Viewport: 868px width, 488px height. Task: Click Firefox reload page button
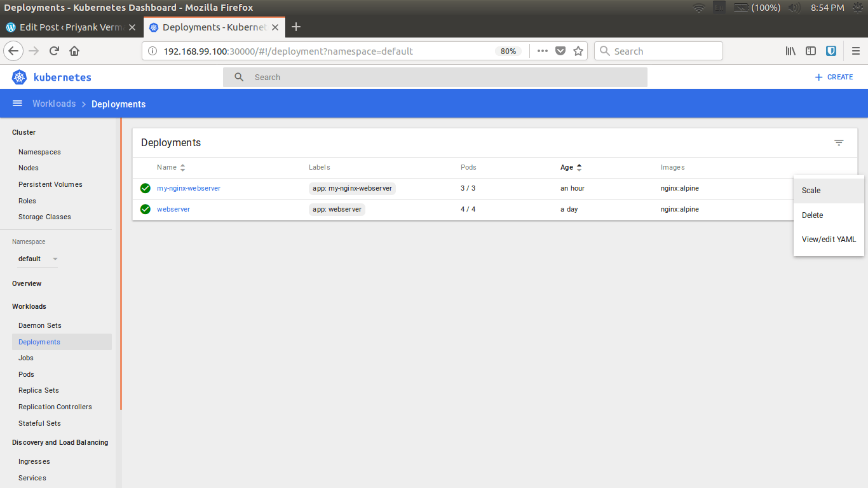55,51
